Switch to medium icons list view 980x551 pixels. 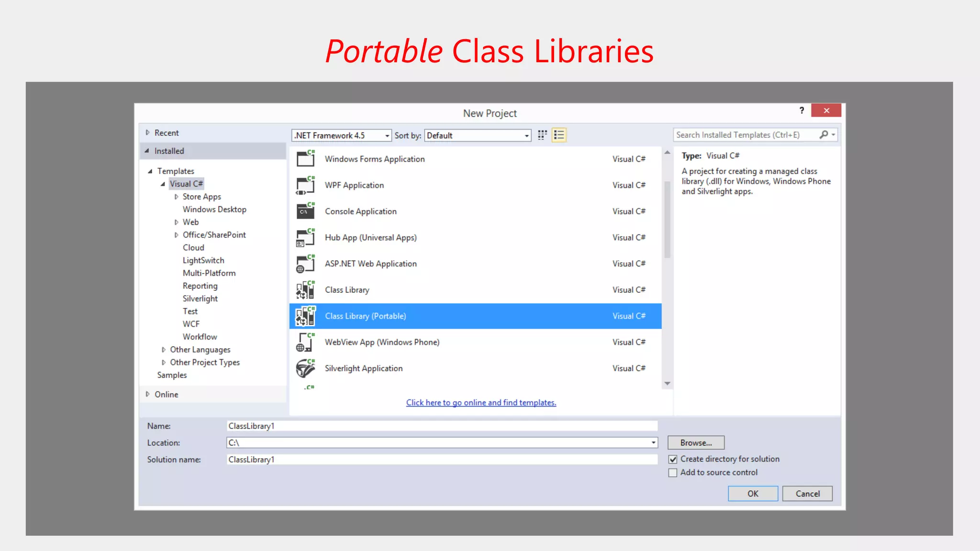point(559,135)
